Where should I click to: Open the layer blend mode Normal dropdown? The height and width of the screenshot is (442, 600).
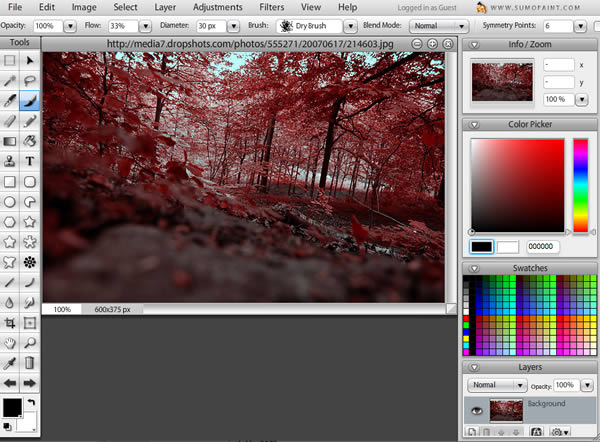coord(497,385)
